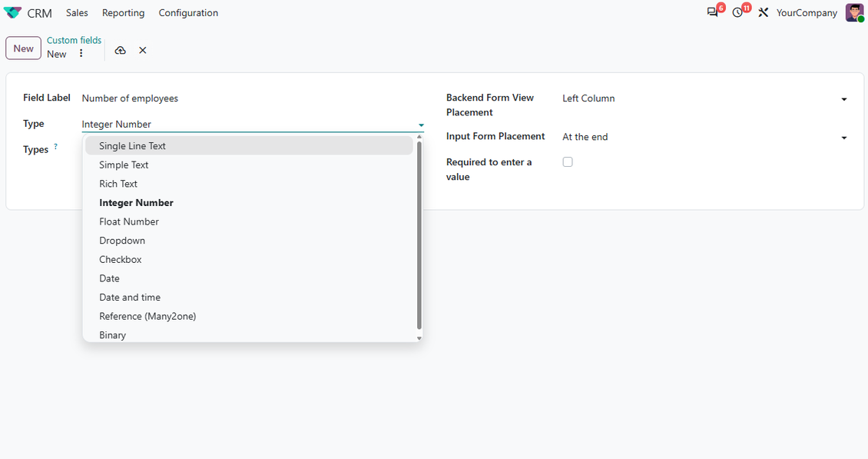Screen dimensions: 868x459
Task: Open the Studio tools wrench icon
Action: 764,12
